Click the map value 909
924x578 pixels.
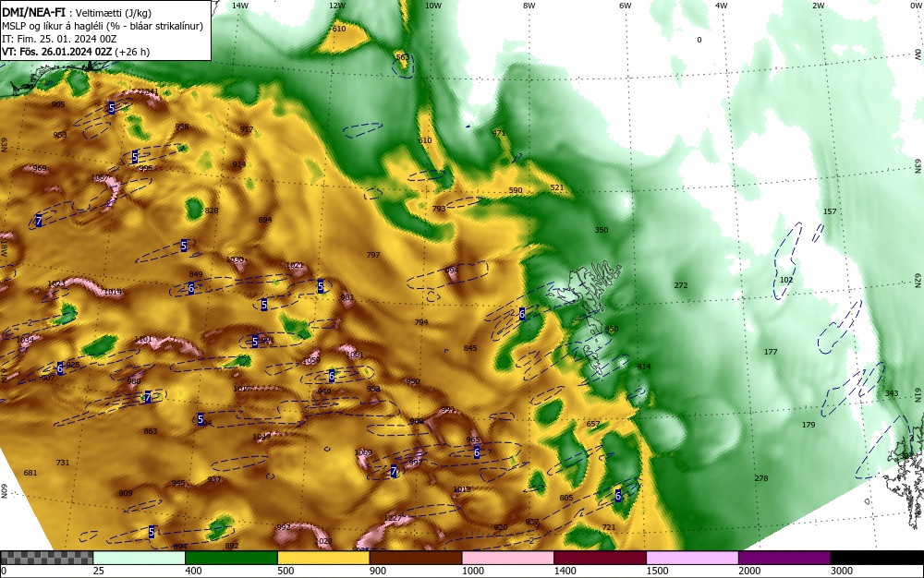click(126, 493)
